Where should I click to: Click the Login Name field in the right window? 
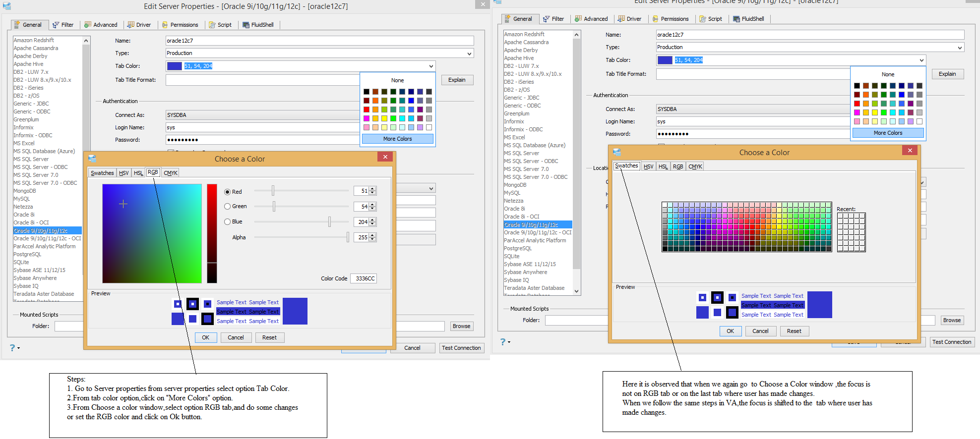point(753,121)
